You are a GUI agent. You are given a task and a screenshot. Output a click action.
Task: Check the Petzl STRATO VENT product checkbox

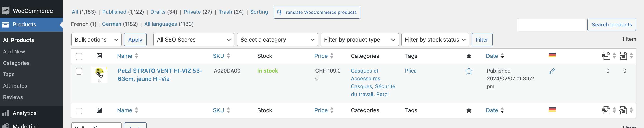(x=79, y=71)
